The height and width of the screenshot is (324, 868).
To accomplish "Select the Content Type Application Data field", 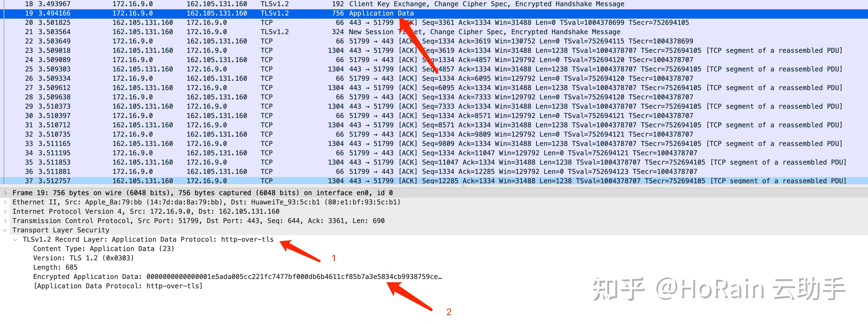I will pyautogui.click(x=103, y=249).
